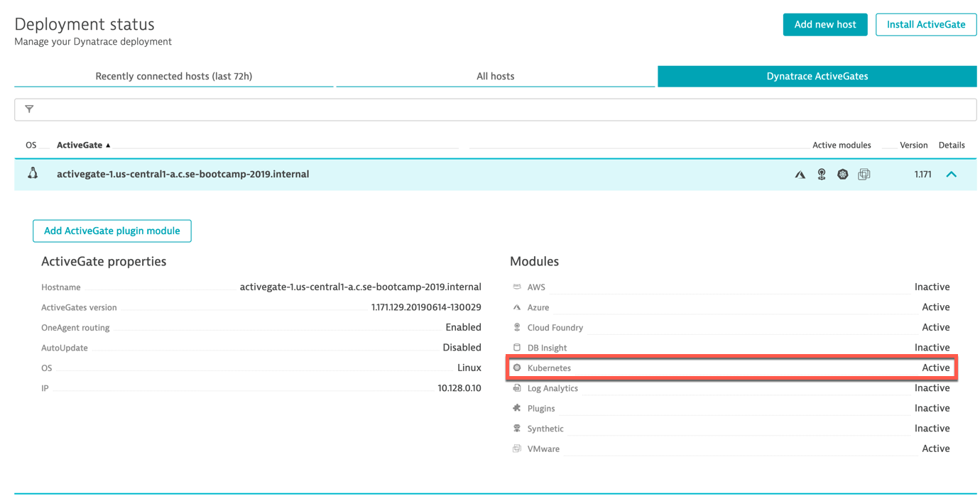Click Add new host button
980x496 pixels.
[x=825, y=24]
